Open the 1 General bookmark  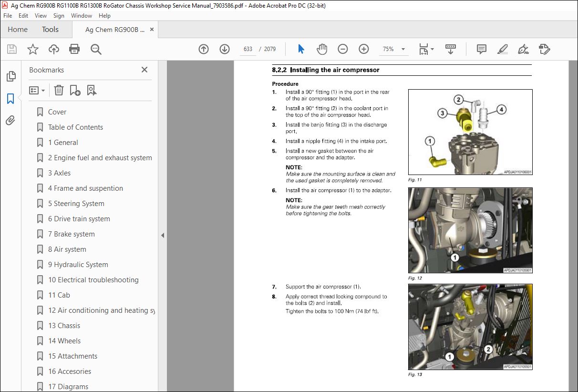tap(63, 143)
